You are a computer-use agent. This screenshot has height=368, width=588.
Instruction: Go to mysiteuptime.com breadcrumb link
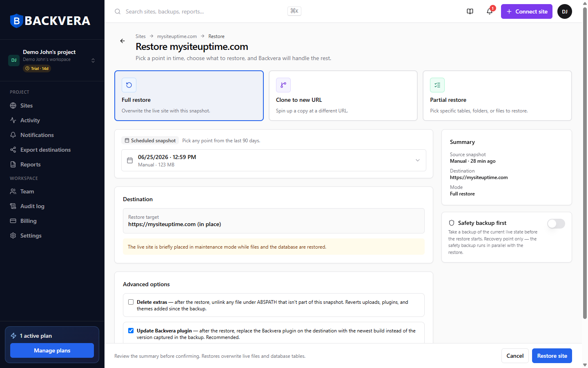coord(177,36)
